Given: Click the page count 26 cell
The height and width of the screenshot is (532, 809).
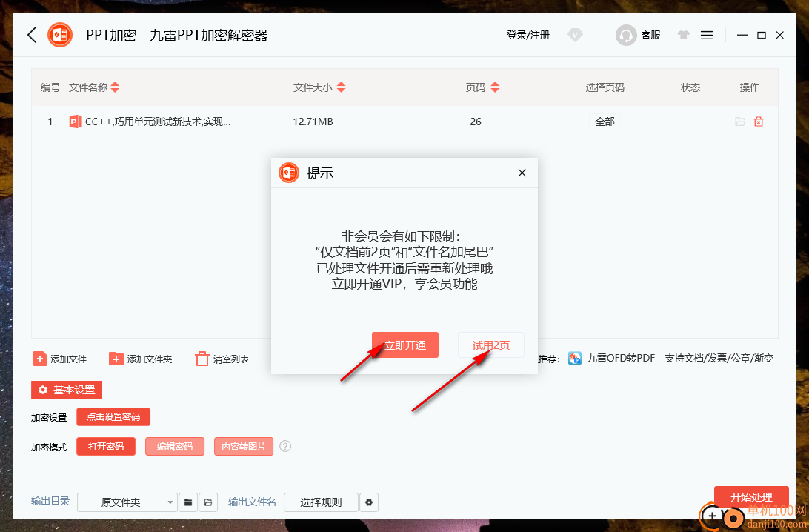Looking at the screenshot, I should [476, 122].
